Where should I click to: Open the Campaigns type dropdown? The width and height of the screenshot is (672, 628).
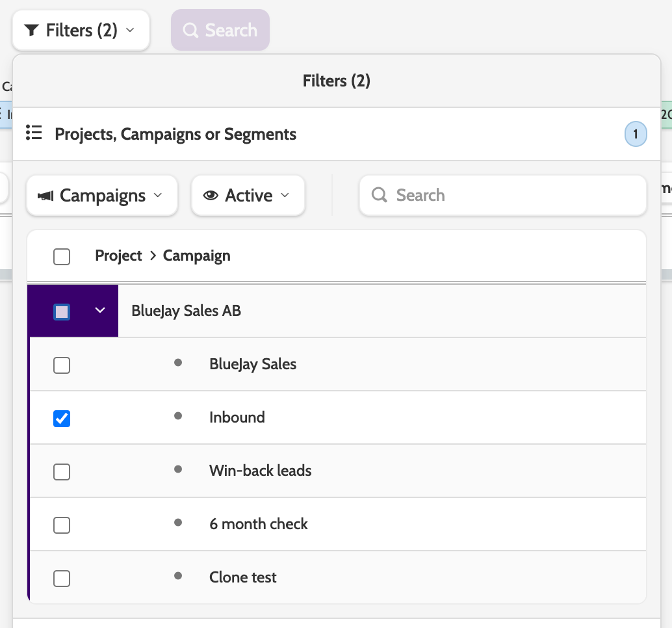coord(102,196)
